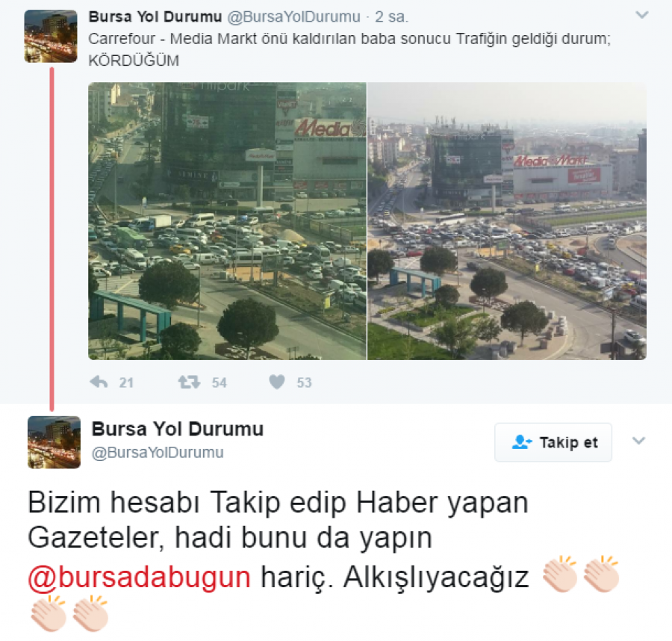Viewport: 672px width, 641px height.
Task: Open the top tweet's Bursa Yol Durumu avatar
Action: point(51,37)
